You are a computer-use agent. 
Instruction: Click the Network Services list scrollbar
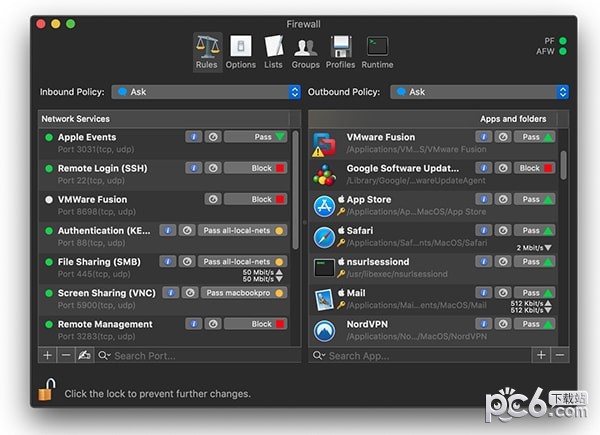click(295, 190)
